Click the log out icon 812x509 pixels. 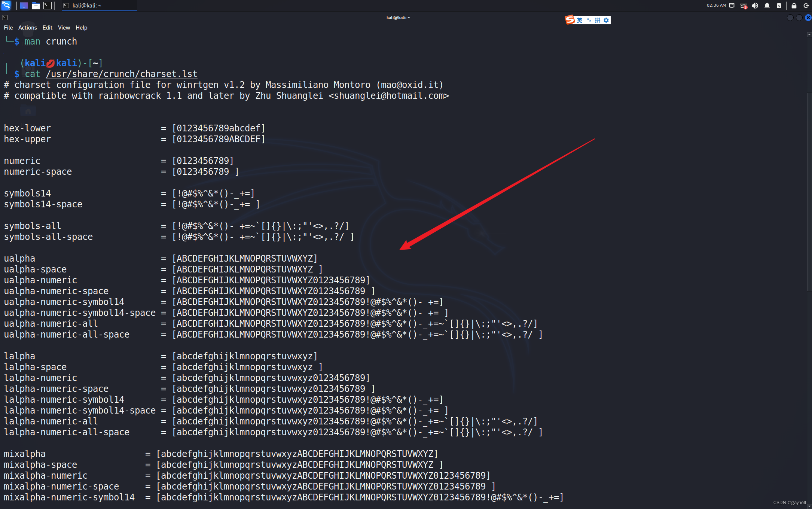(x=806, y=6)
